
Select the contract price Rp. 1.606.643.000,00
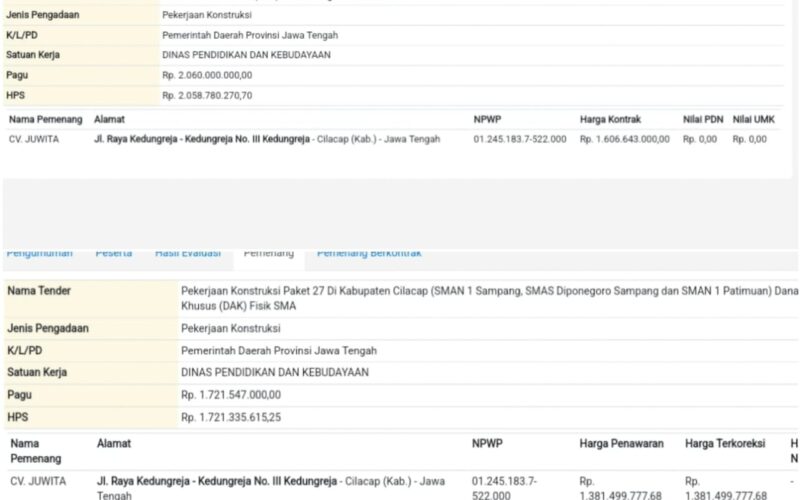(624, 139)
